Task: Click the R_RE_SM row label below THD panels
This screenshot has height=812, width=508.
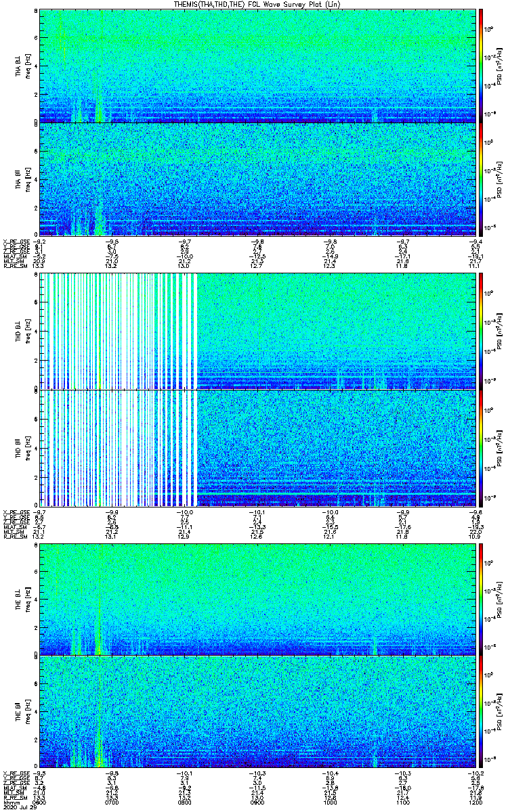Action: click(14, 537)
